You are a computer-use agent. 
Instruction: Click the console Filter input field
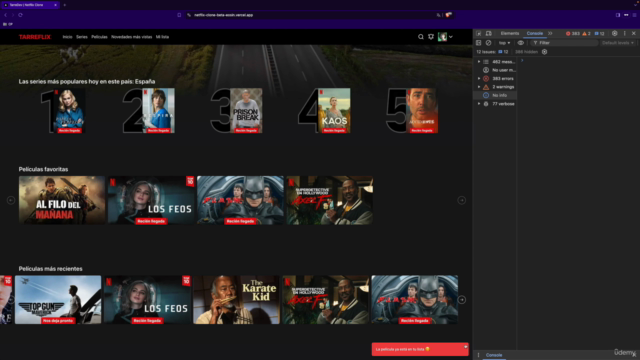564,43
